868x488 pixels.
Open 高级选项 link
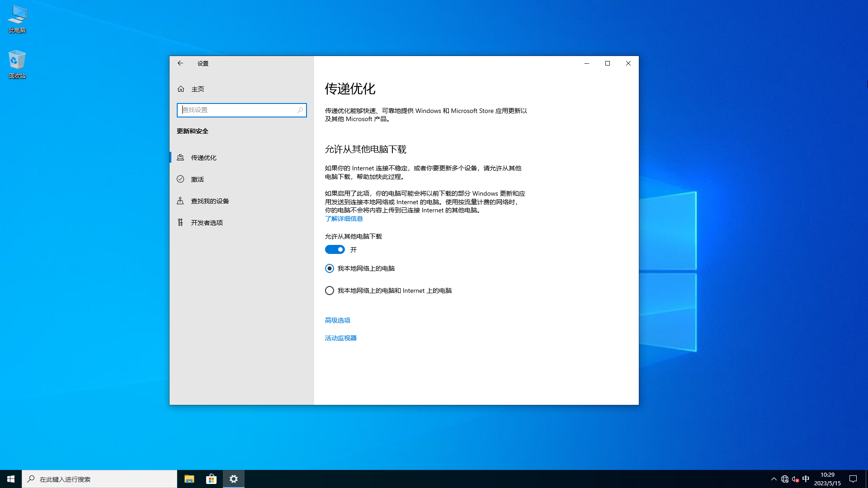[337, 320]
